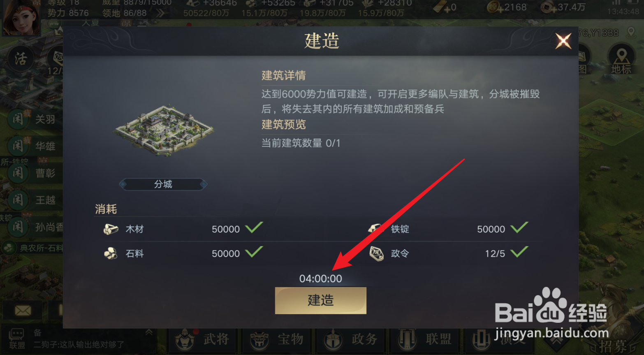Click the 铁锭 iron ingot resource icon
This screenshot has height=355, width=644.
pyautogui.click(x=375, y=228)
